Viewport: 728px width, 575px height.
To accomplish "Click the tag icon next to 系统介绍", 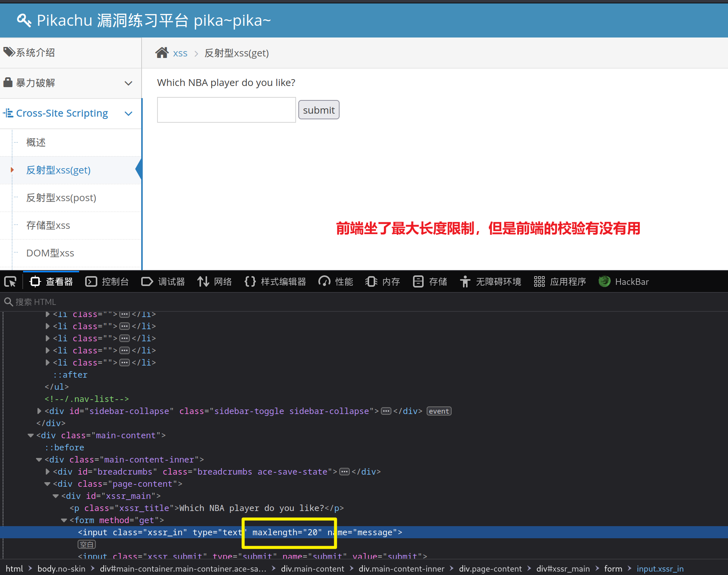I will coord(9,52).
